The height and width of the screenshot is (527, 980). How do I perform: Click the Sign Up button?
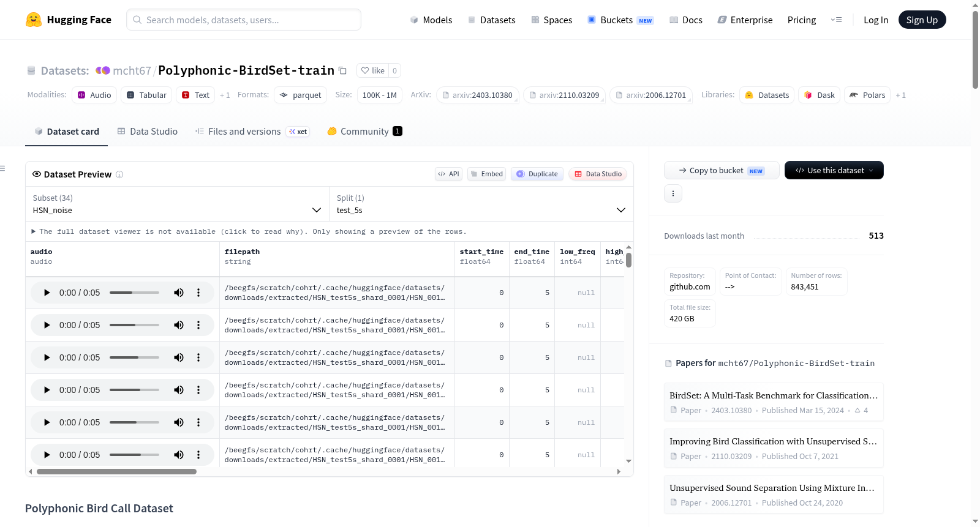click(x=922, y=20)
